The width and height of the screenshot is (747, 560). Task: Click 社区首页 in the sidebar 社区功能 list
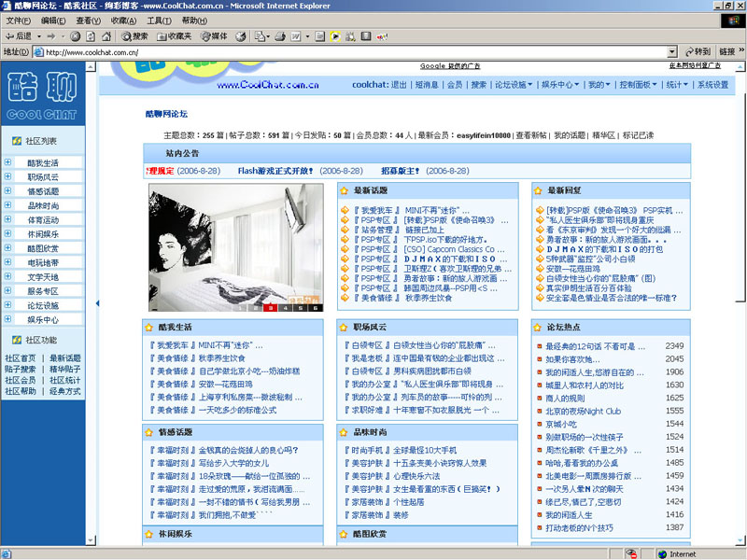click(21, 358)
